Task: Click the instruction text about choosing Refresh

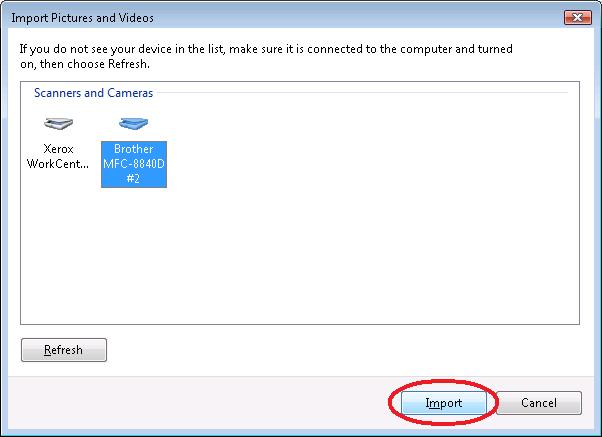Action: coord(266,56)
